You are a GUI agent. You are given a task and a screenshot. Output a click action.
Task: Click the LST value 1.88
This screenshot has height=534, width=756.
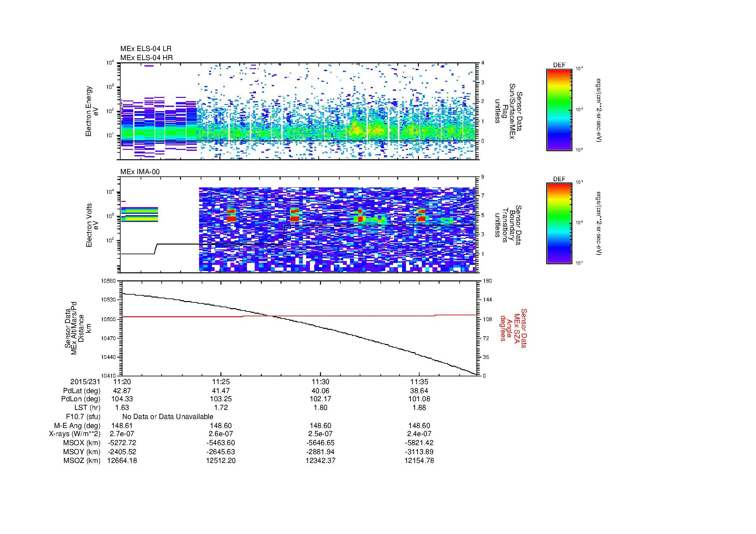pos(419,408)
